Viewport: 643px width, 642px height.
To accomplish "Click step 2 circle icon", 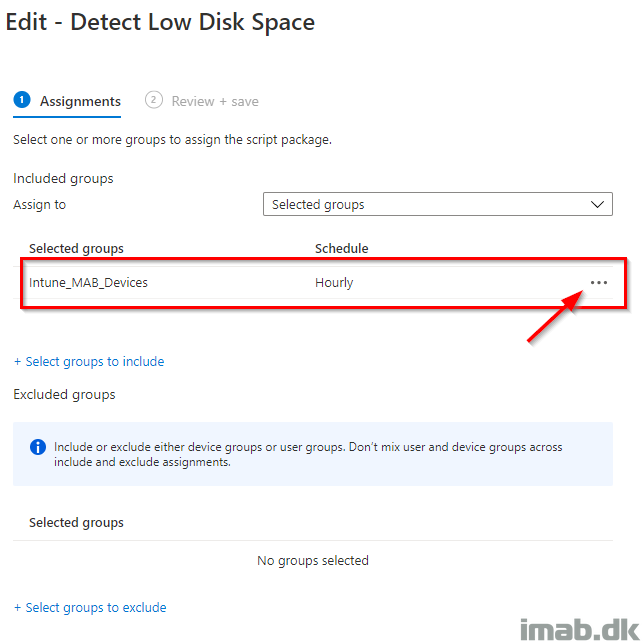I will click(153, 100).
